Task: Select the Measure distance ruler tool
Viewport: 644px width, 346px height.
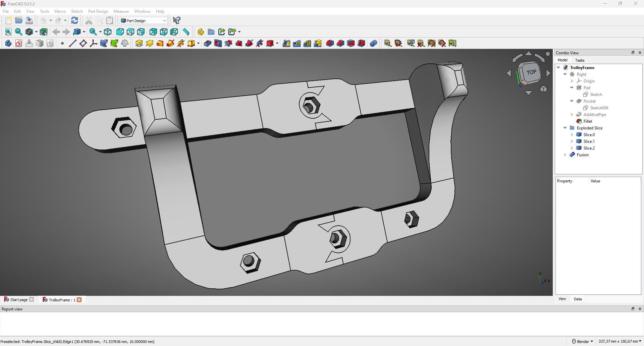Action: pos(186,32)
